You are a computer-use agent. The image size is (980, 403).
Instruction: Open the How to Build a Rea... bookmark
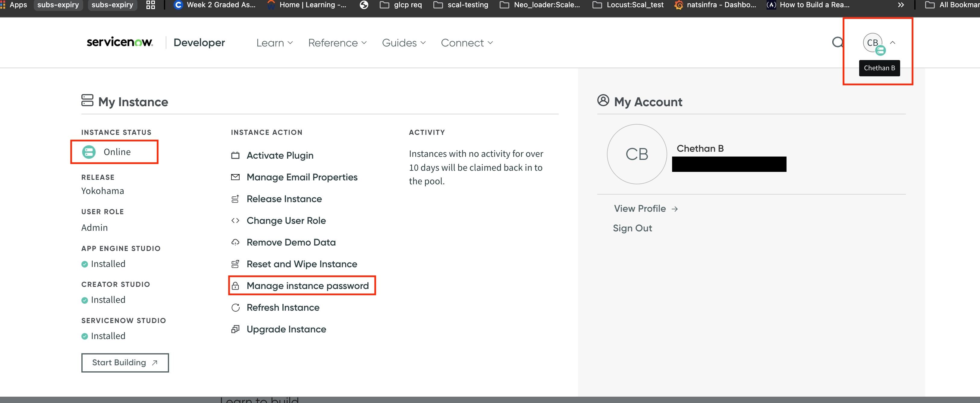click(x=808, y=5)
